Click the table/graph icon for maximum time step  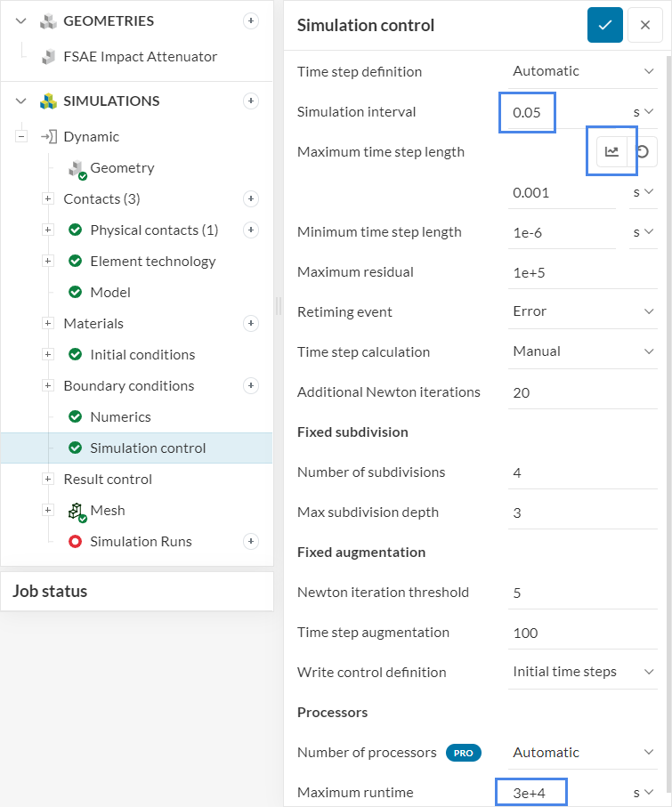[x=611, y=151]
